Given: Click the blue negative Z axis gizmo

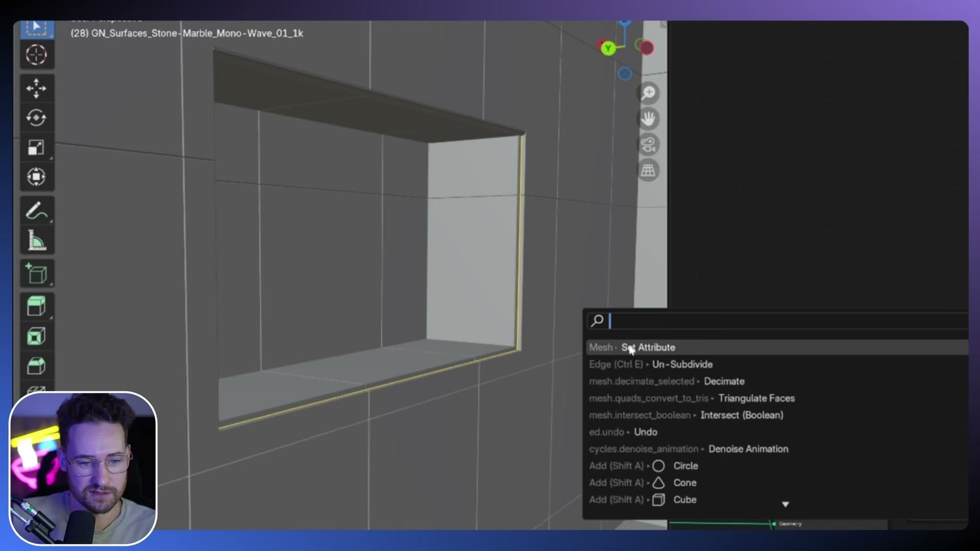Looking at the screenshot, I should click(x=625, y=74).
